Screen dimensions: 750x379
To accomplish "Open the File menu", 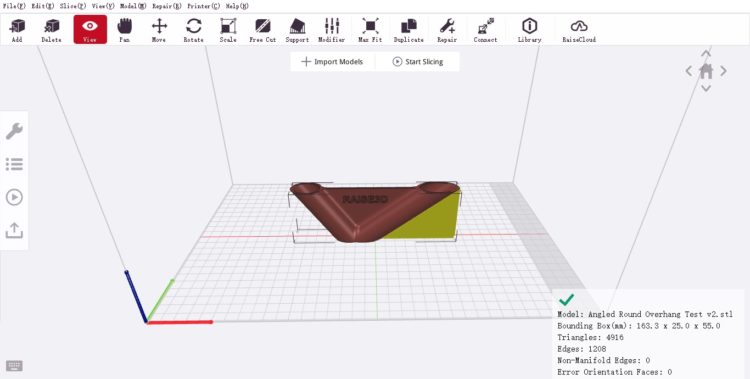I will [x=14, y=6].
